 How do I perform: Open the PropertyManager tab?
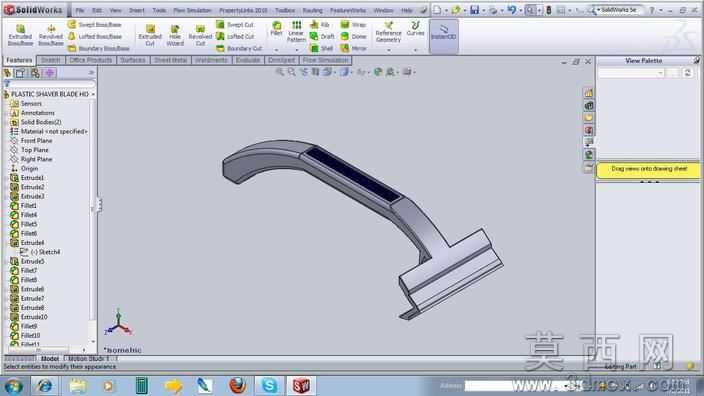click(x=20, y=73)
